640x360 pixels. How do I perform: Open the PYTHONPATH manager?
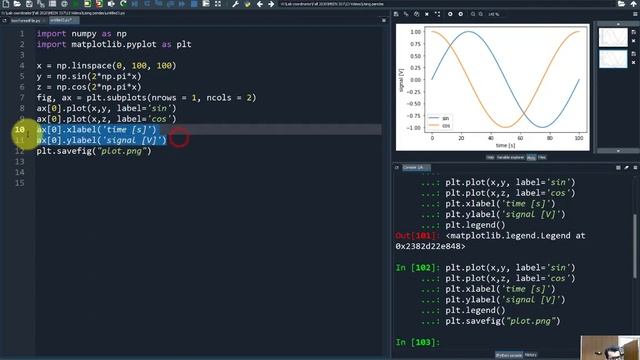pos(247,4)
